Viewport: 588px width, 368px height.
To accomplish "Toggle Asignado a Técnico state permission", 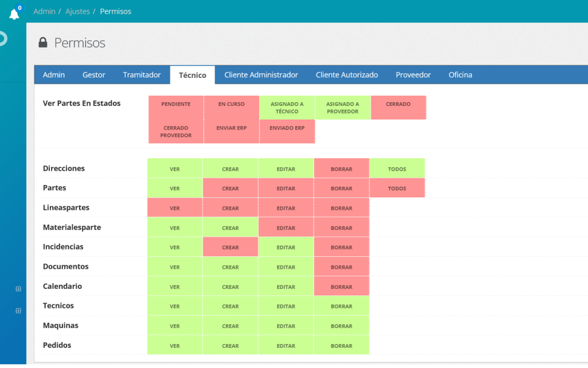I will (x=287, y=108).
